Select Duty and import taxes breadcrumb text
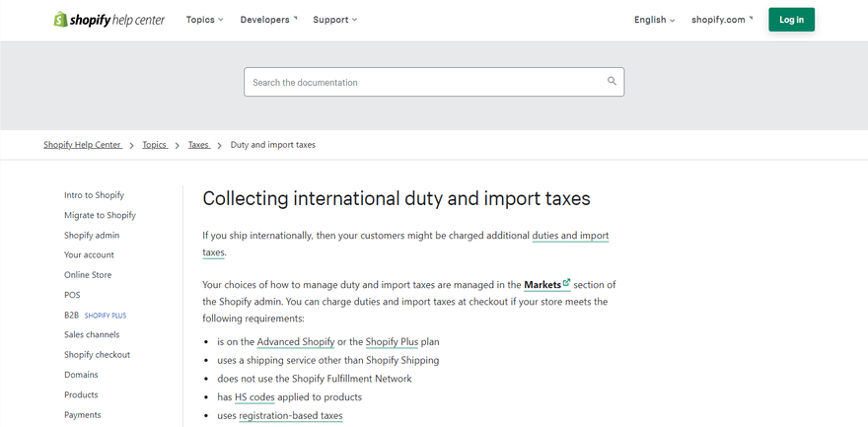868x427 pixels. tap(273, 145)
